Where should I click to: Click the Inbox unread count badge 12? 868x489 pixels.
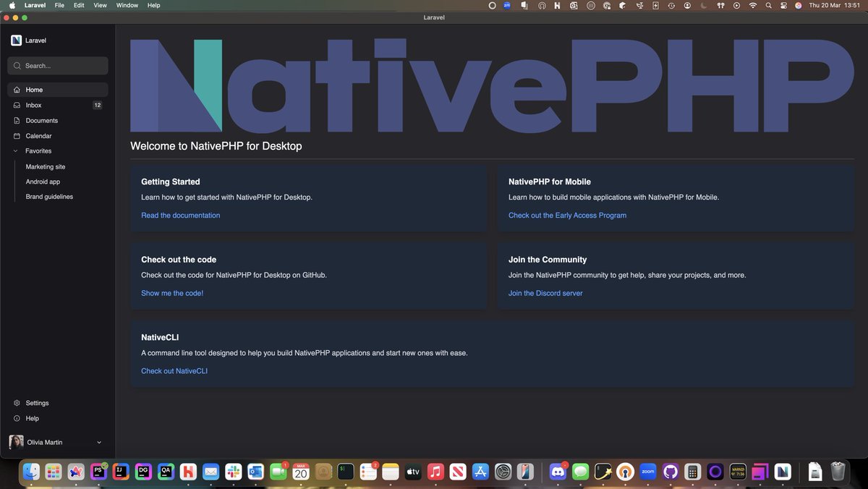tap(98, 105)
